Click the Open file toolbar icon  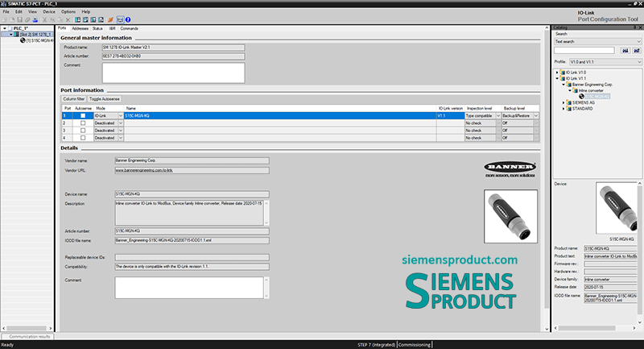12,19
